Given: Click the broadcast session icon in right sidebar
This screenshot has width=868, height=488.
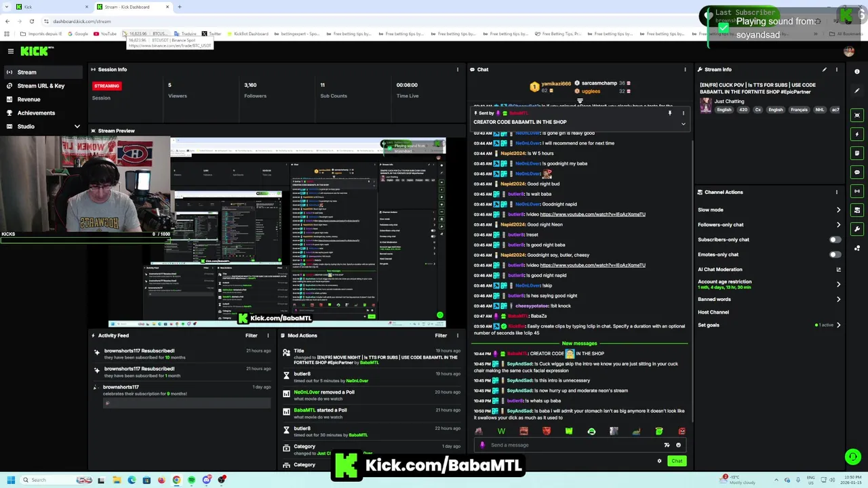Looking at the screenshot, I should coord(857,191).
